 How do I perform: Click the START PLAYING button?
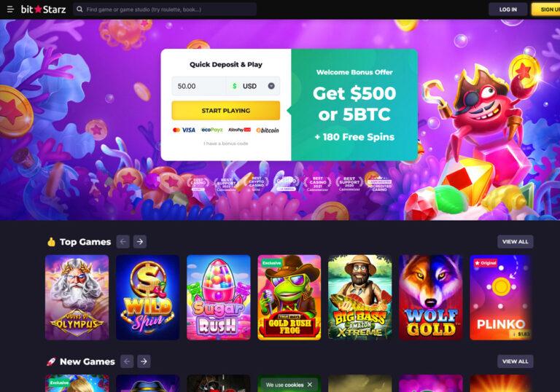coord(226,110)
